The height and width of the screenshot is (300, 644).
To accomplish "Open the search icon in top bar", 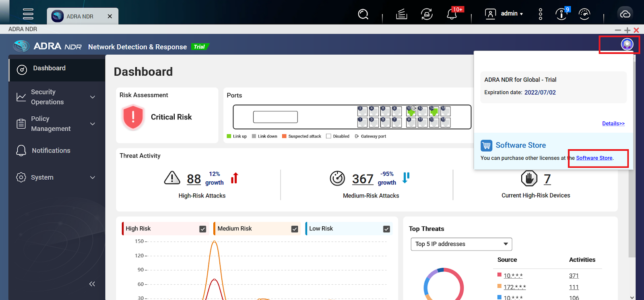I will (363, 14).
